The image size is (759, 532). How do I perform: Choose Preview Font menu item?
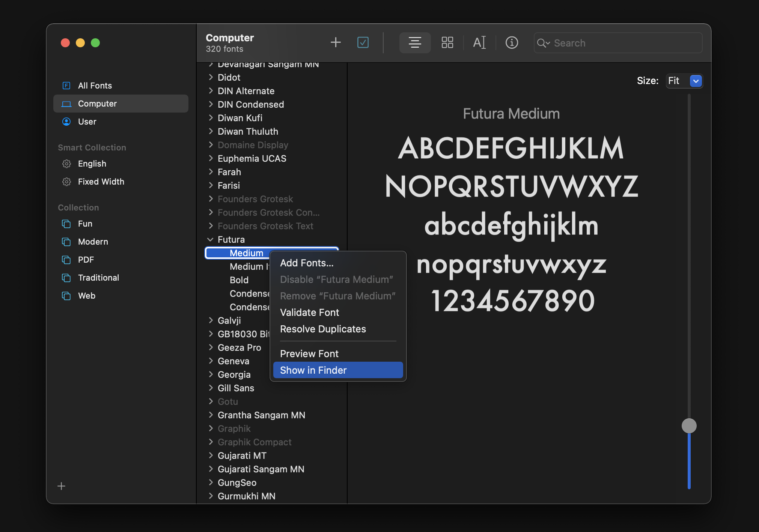coord(338,354)
